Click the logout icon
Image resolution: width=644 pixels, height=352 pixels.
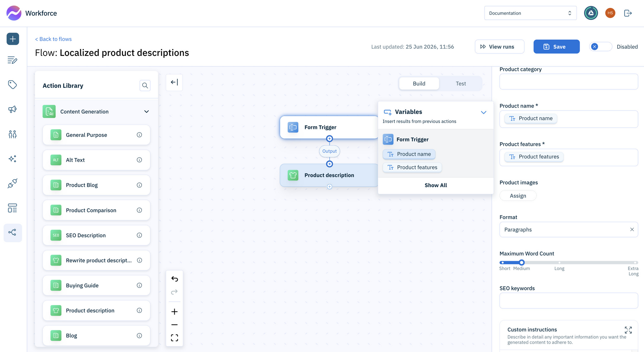[x=628, y=13]
